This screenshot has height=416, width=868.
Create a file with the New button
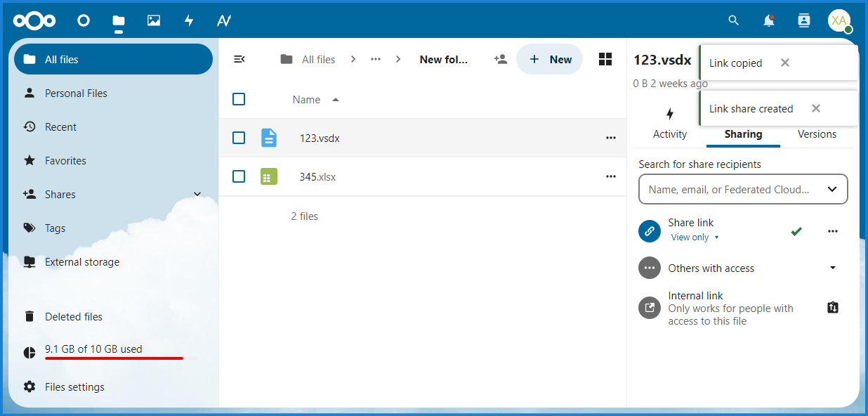click(550, 59)
